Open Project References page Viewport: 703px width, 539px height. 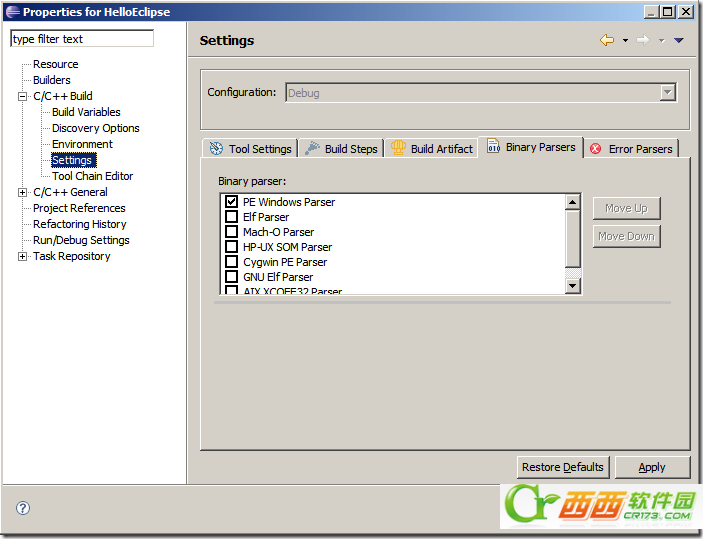(79, 208)
